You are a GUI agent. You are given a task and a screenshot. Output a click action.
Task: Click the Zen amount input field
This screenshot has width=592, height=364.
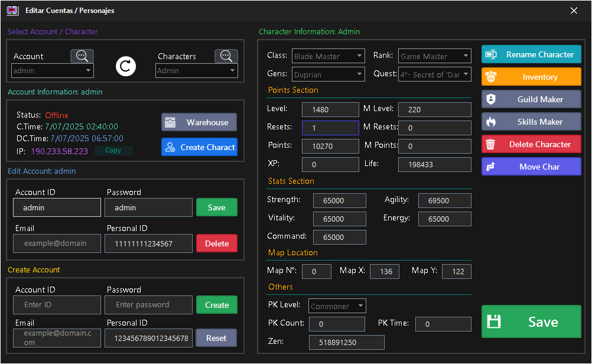tap(346, 342)
